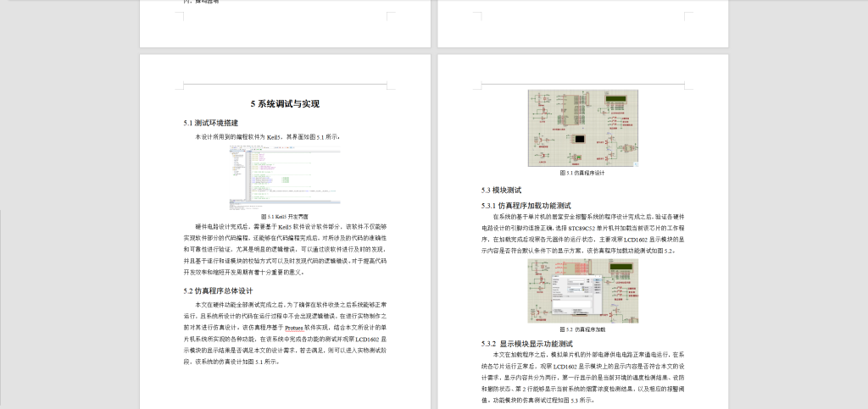Click the caption "图 5.1 仿真程序设计"
868x409 pixels.
tap(582, 173)
